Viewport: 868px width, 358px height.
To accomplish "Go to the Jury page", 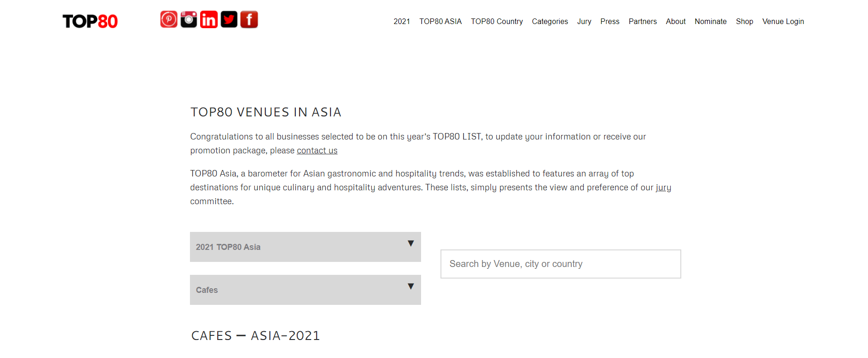I will [584, 22].
